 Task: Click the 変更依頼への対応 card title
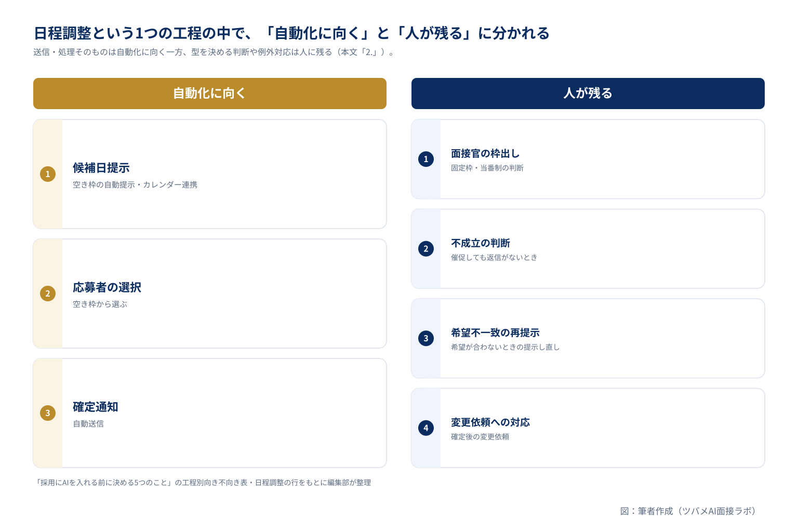click(x=490, y=422)
